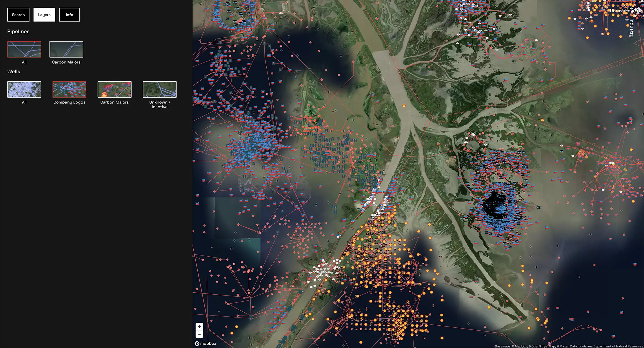
Task: Enable the Unknown / Inactive wells thumbnail
Action: [159, 89]
